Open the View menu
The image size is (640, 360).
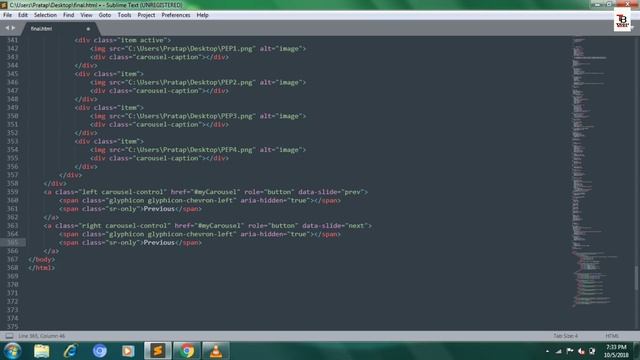[x=86, y=15]
